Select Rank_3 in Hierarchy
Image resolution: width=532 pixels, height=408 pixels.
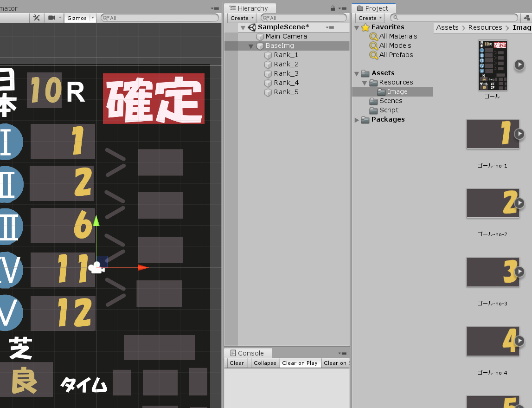tap(286, 73)
